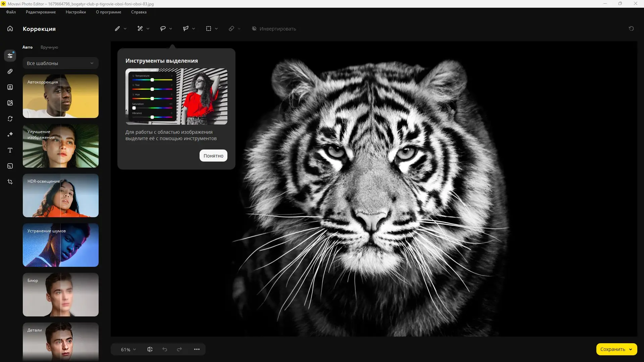The height and width of the screenshot is (362, 644).
Task: Click the Сохранить button
Action: coord(612,349)
